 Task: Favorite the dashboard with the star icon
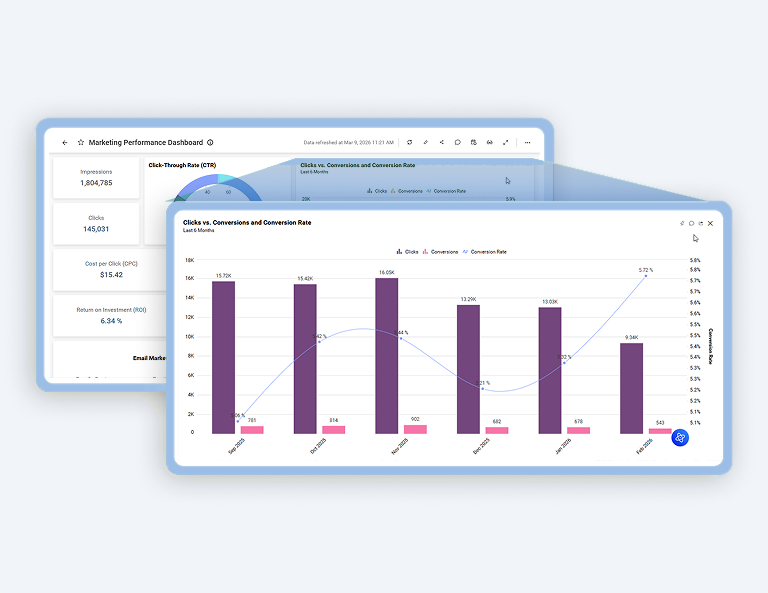point(81,142)
